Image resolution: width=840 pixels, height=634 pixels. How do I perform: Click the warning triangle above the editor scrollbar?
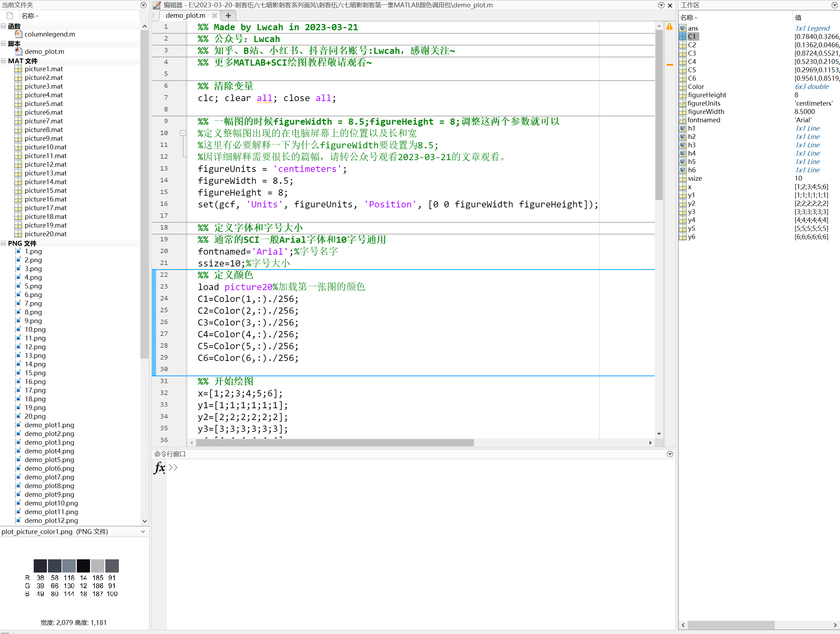pyautogui.click(x=669, y=26)
